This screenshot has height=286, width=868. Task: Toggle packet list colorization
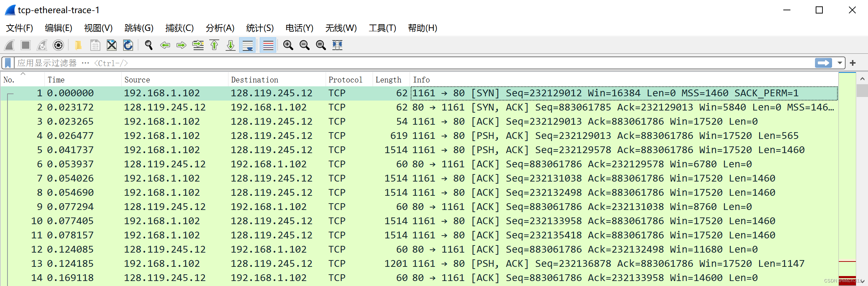268,45
